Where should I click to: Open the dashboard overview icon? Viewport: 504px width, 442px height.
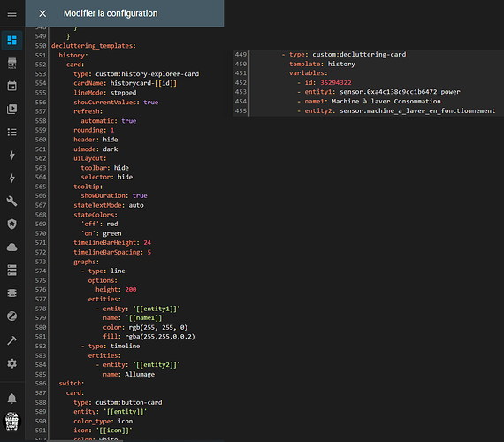pyautogui.click(x=11, y=40)
